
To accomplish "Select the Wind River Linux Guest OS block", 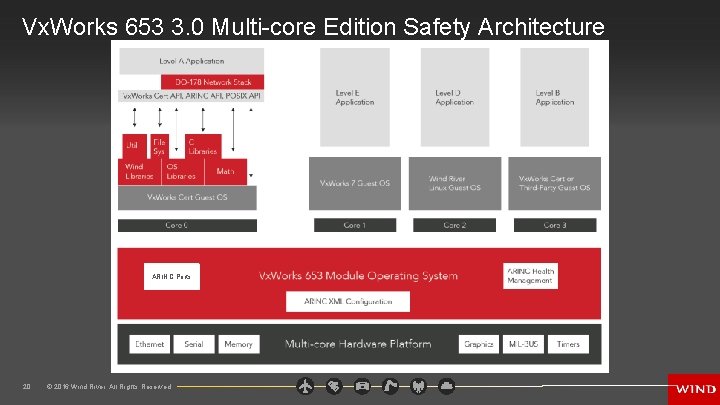I will [x=455, y=183].
